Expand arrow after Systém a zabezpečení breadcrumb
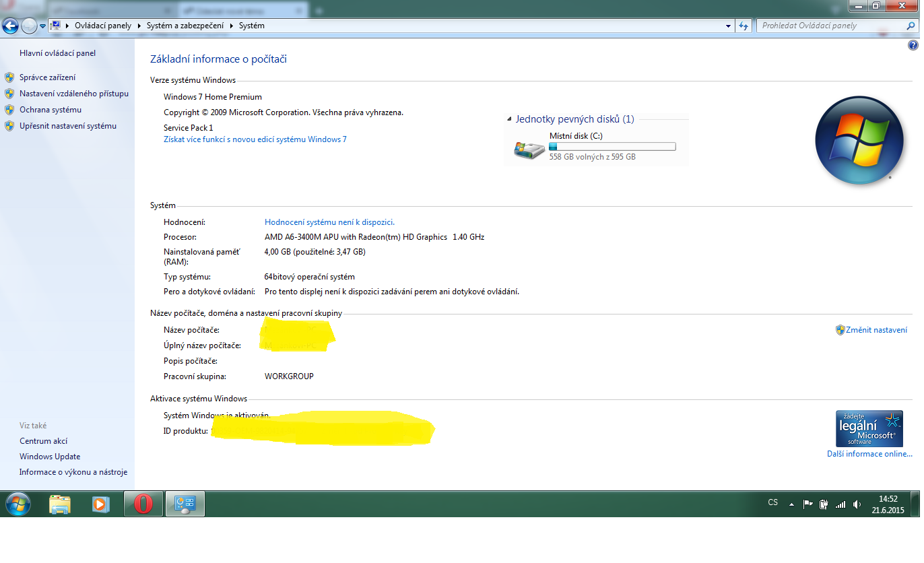 pyautogui.click(x=232, y=26)
